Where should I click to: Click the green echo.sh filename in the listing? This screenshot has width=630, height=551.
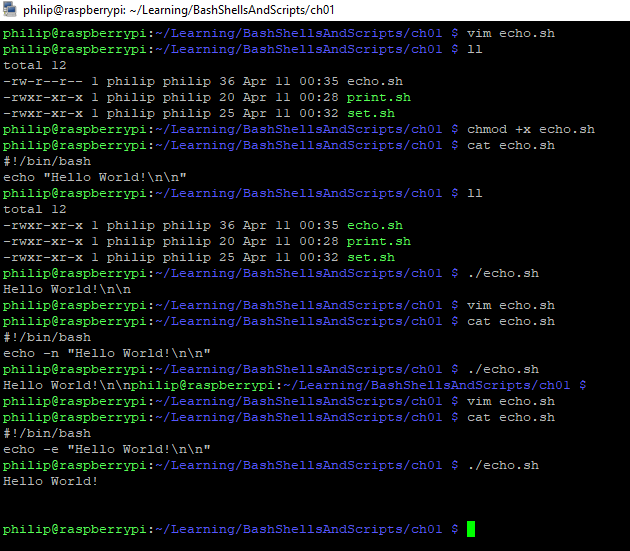tap(374, 225)
